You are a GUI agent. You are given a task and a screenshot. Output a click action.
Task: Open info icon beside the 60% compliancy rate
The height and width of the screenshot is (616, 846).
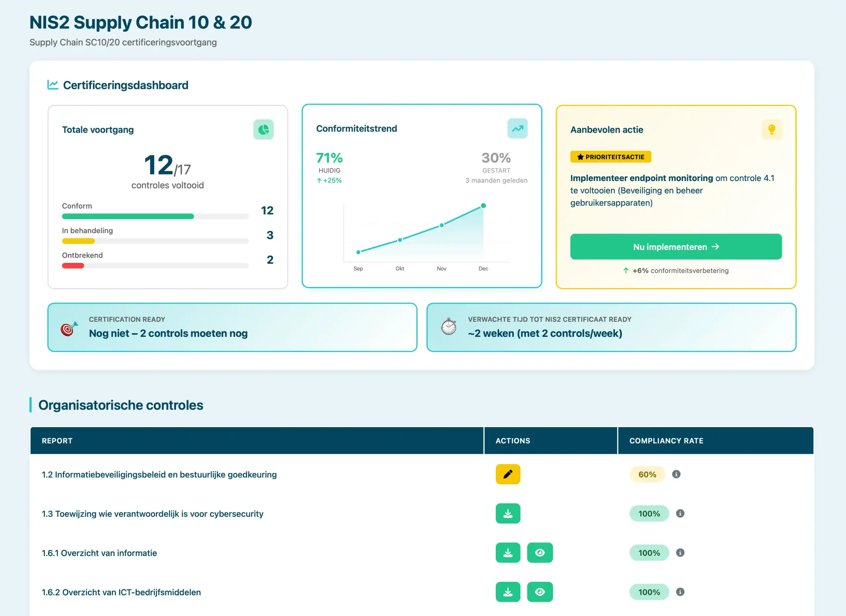click(x=676, y=474)
